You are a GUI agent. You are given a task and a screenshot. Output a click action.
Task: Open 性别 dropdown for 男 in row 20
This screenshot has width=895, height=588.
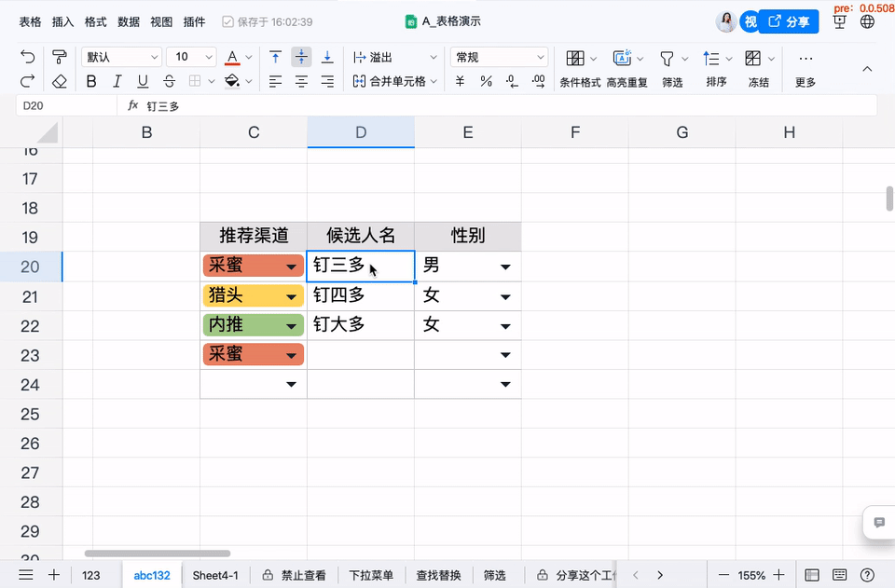click(x=505, y=267)
